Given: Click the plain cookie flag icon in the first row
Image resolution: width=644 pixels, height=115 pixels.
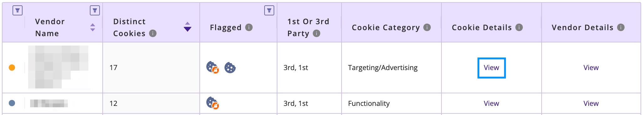Looking at the screenshot, I should pos(230,68).
